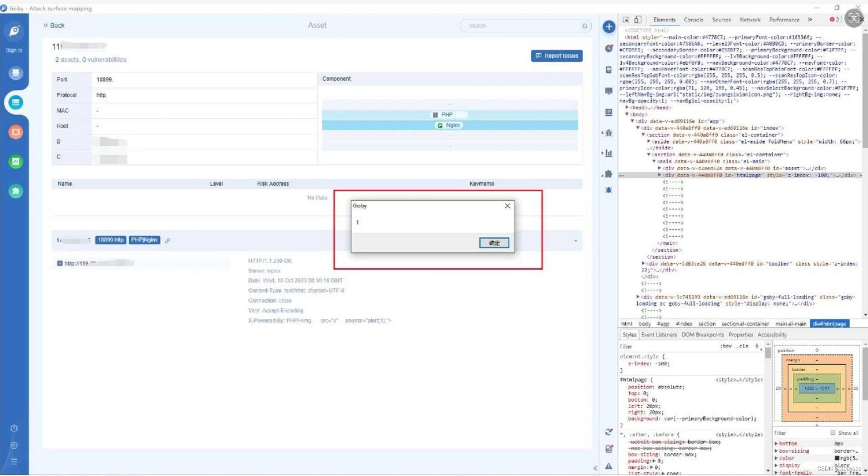This screenshot has width=868, height=476.
Task: Open the IP library icon
Action: click(x=609, y=112)
